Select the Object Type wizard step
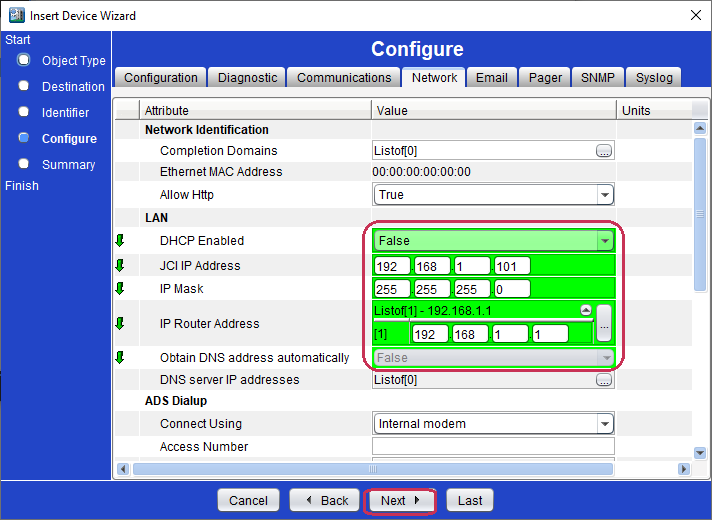Screen dimensions: 712x520 pos(61,60)
